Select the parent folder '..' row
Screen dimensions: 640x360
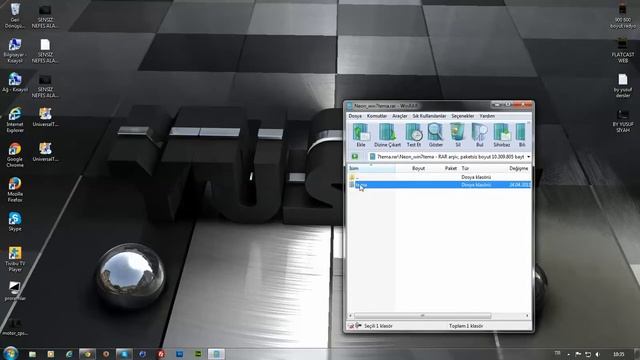(x=439, y=177)
